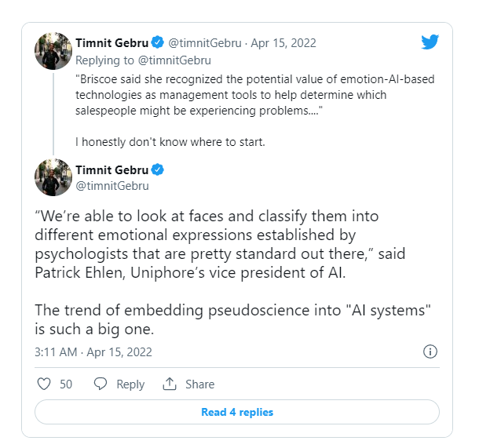Open the 3:11 AM · Apr 15, 2022 timestamp

click(93, 351)
